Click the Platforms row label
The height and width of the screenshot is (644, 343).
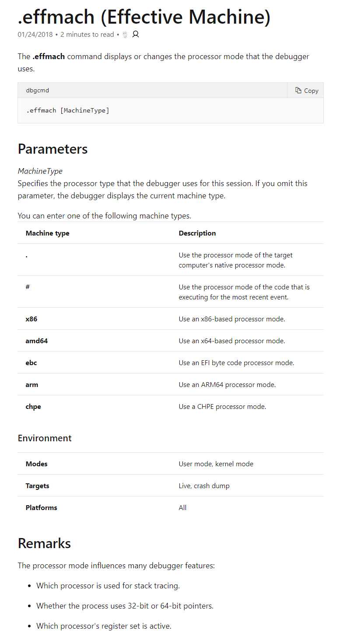coord(42,508)
